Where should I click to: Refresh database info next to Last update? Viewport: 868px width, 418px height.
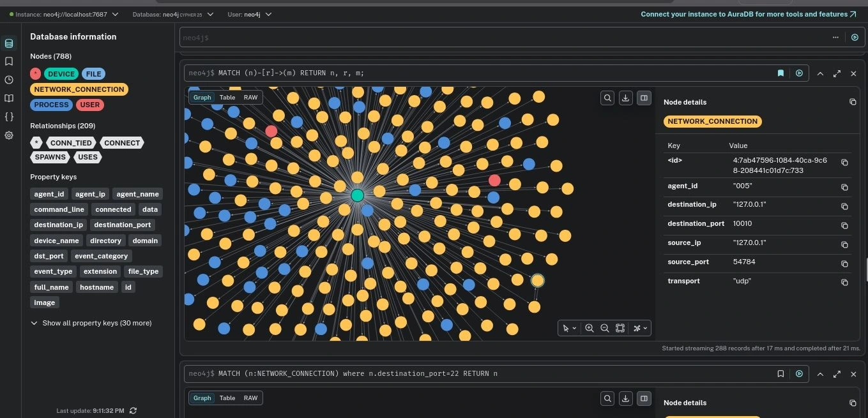click(133, 410)
